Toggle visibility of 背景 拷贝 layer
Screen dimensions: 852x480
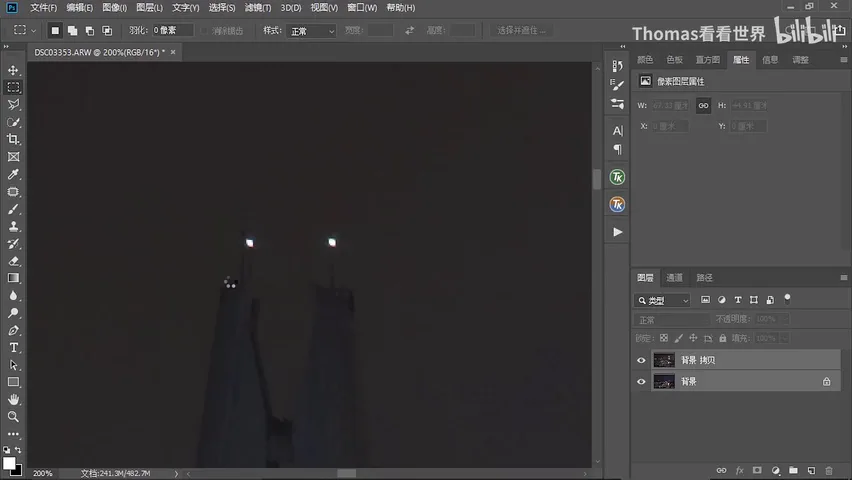pos(641,360)
